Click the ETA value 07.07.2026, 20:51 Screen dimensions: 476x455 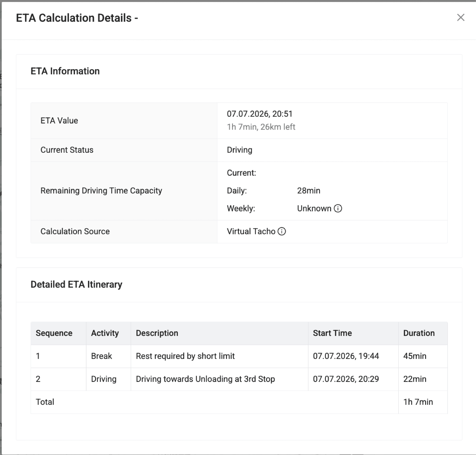click(260, 114)
